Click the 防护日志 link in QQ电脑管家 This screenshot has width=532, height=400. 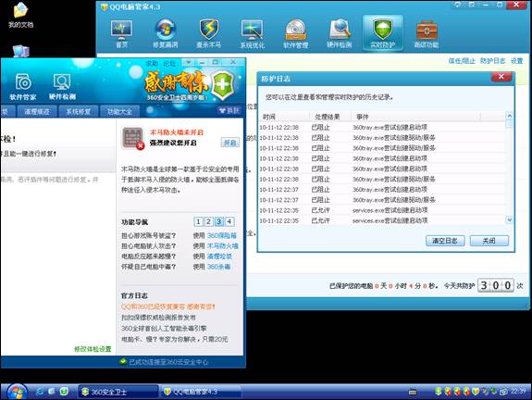pyautogui.click(x=492, y=61)
